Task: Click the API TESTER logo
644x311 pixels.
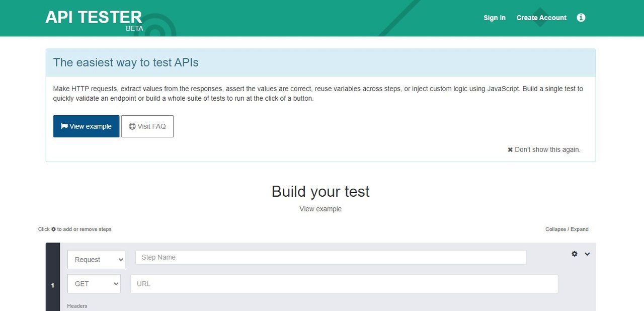Action: tap(94, 20)
